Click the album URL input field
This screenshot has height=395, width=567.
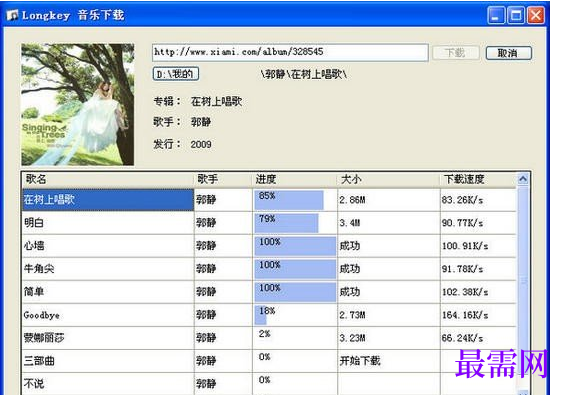click(x=290, y=52)
